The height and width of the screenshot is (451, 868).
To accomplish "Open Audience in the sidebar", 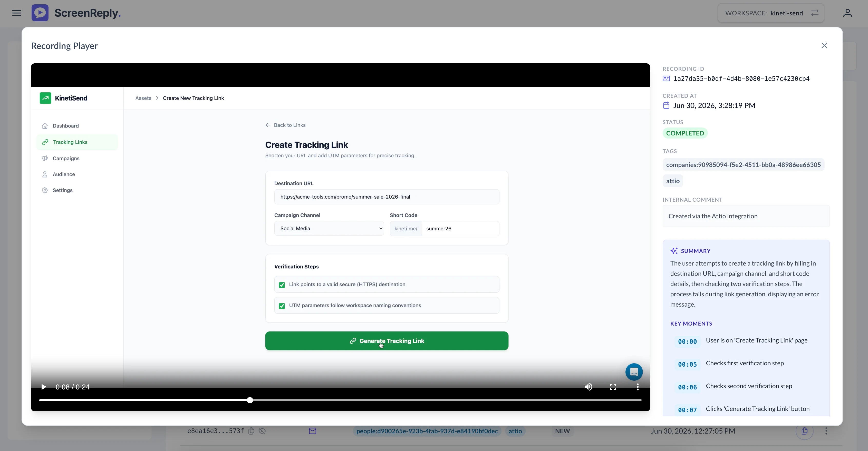I will coord(77,174).
